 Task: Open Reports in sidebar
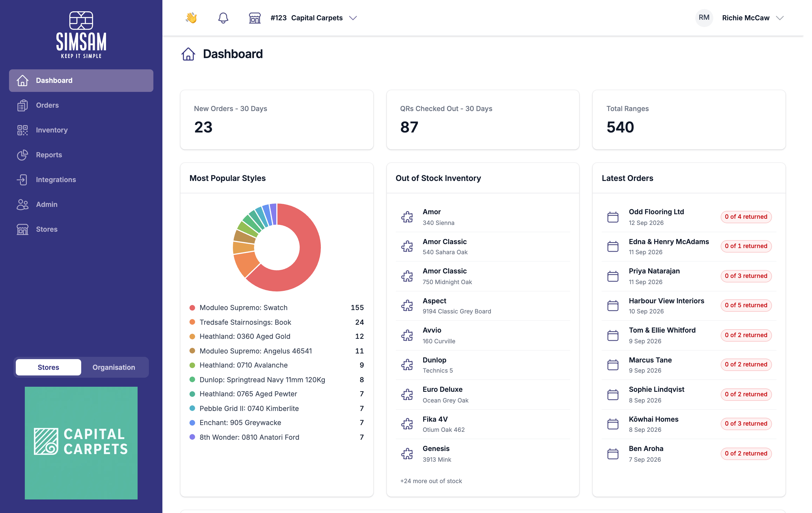pos(81,155)
